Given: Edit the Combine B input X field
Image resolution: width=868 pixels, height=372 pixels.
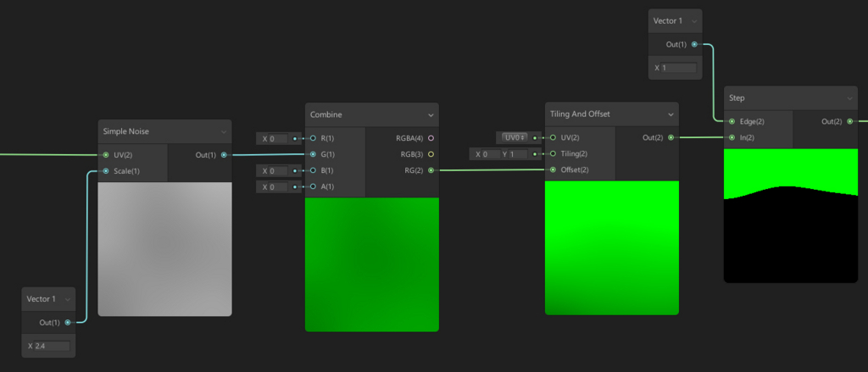Looking at the screenshot, I should [278, 170].
